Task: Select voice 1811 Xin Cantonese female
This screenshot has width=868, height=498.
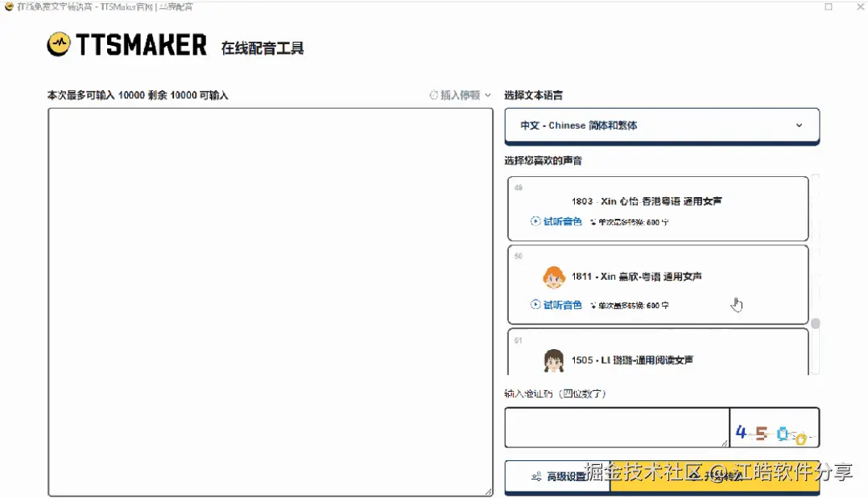Action: (658, 285)
